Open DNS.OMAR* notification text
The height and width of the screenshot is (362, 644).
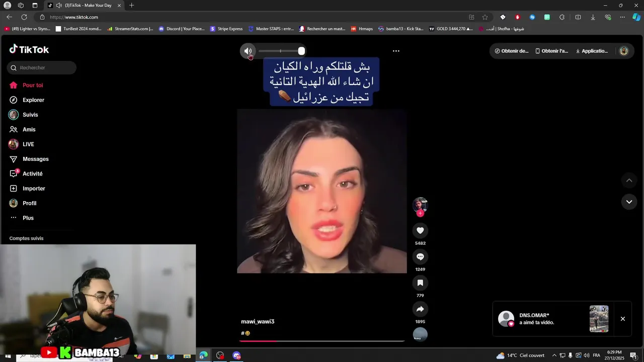coord(534,315)
